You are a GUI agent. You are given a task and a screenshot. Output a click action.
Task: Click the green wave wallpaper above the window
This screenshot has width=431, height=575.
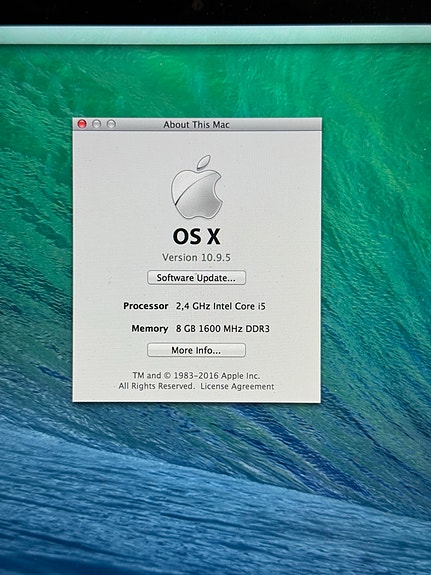(215, 81)
